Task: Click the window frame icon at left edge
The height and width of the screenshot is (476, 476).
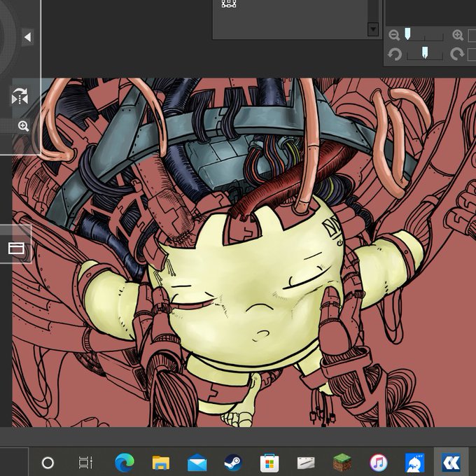Action: (x=16, y=248)
